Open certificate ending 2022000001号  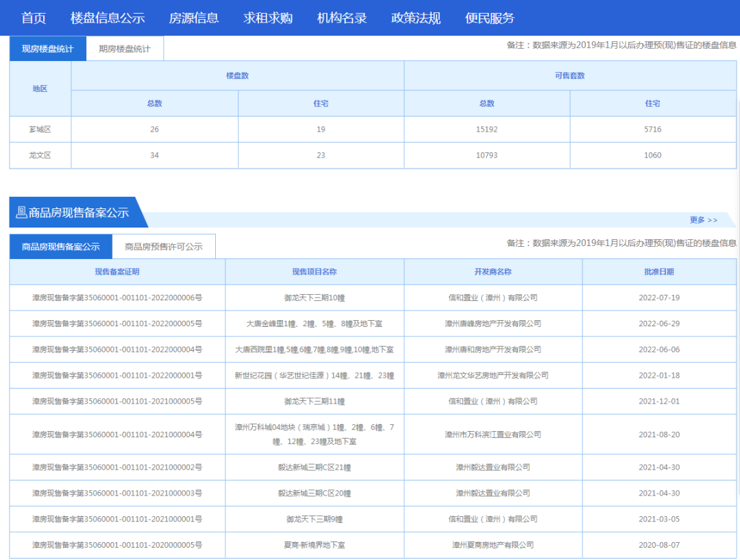click(117, 376)
